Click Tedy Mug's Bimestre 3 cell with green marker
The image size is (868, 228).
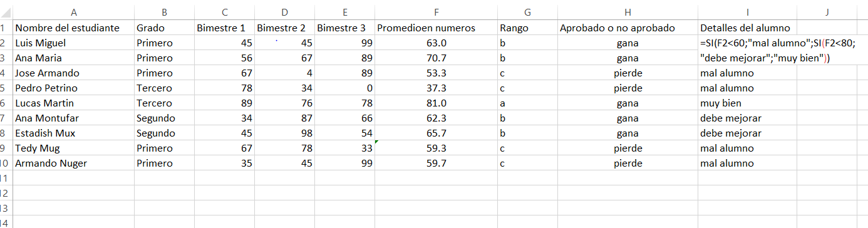click(x=345, y=148)
